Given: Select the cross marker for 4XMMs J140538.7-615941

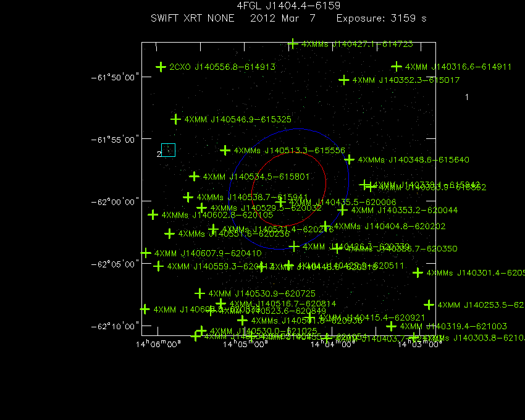Looking at the screenshot, I should [188, 197].
